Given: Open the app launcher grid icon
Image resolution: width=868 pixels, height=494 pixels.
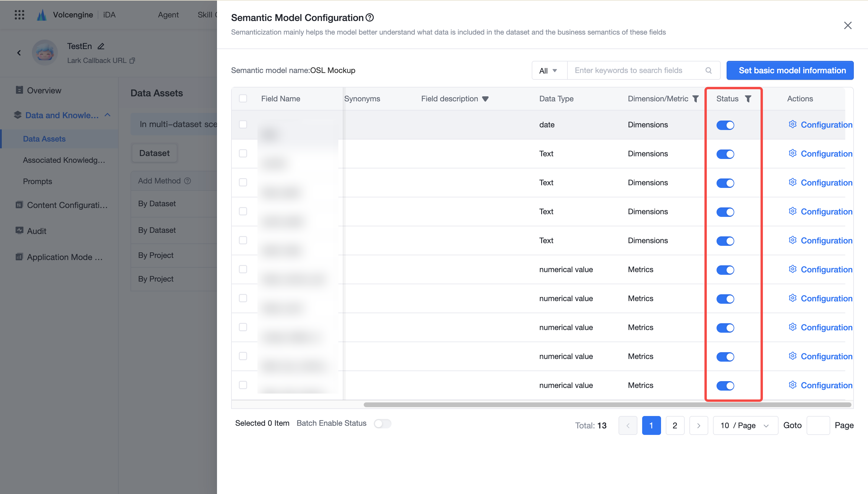Looking at the screenshot, I should (x=19, y=14).
